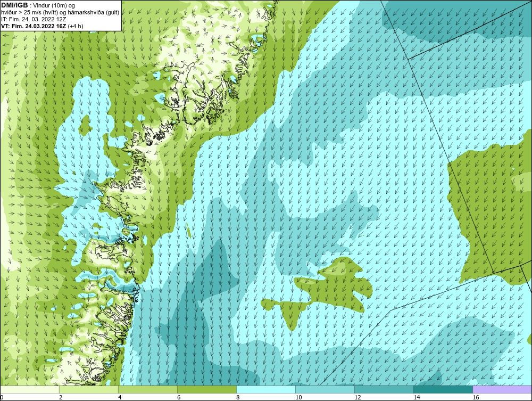Click the legend label '6'
Image resolution: width=532 pixels, height=401 pixels.
[179, 397]
